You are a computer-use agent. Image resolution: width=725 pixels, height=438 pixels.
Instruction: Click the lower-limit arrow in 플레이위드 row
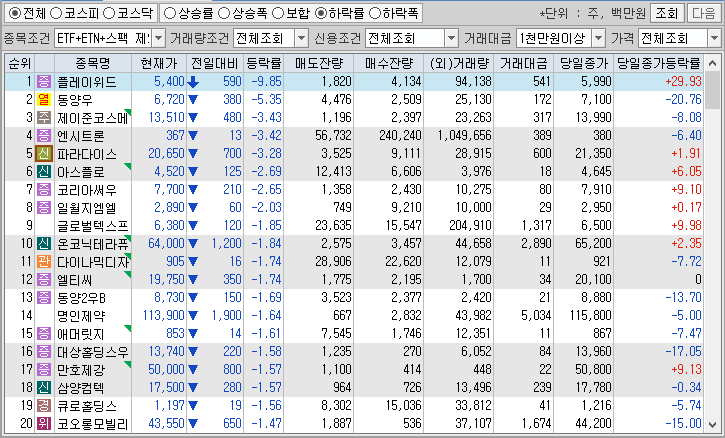pyautogui.click(x=193, y=82)
